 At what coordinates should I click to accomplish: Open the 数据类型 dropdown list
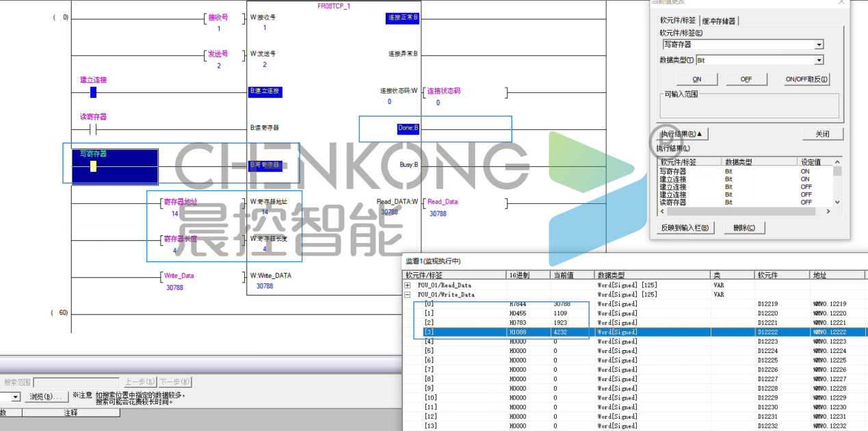pyautogui.click(x=819, y=61)
